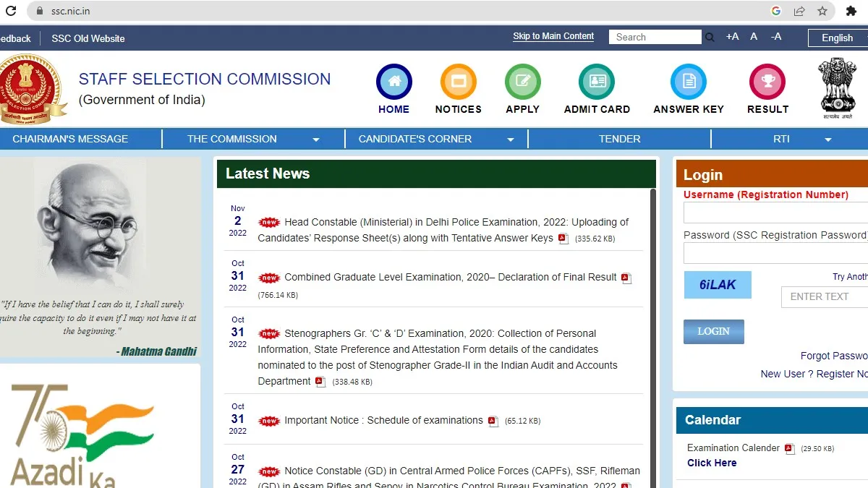Open the ADMIT CARD icon

597,82
